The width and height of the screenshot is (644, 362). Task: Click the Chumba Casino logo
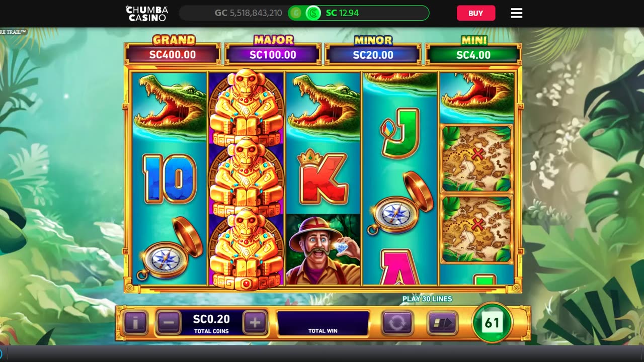coord(147,13)
